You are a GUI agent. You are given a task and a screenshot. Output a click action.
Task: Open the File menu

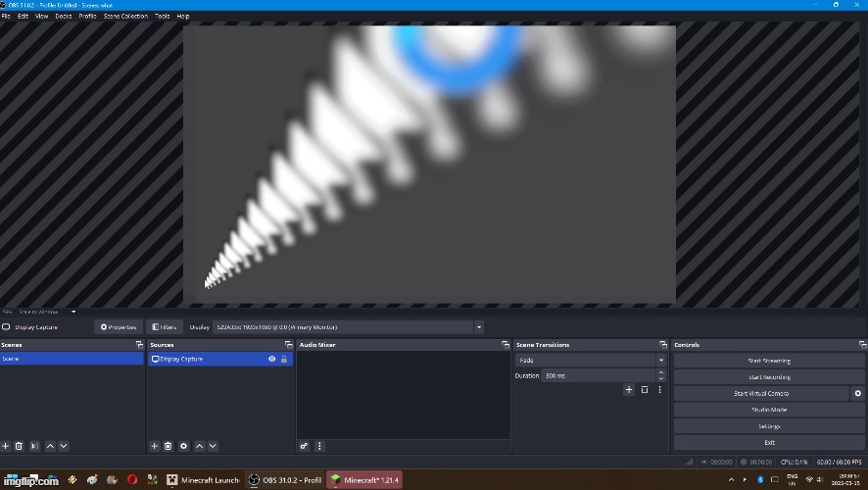click(6, 16)
